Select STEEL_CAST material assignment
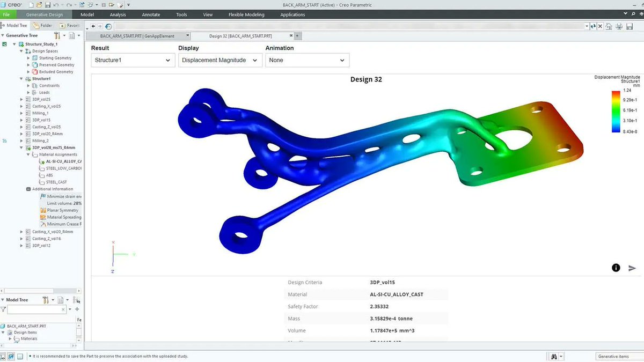The image size is (644, 362). (56, 182)
